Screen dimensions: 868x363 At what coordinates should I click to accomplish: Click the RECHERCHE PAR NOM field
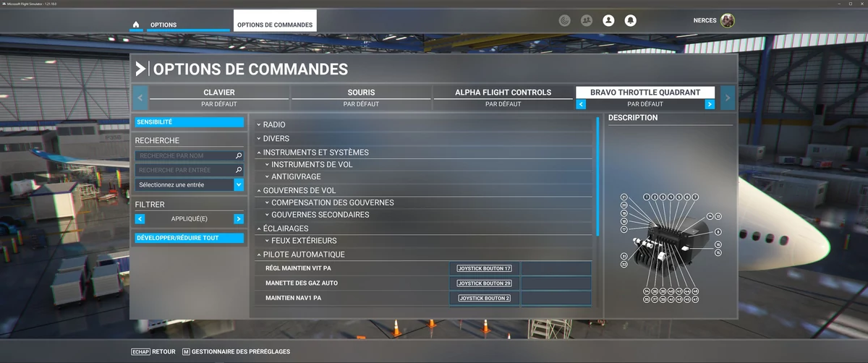tap(190, 155)
